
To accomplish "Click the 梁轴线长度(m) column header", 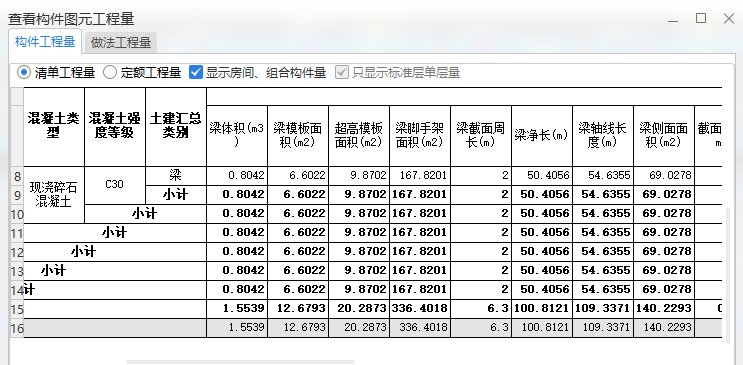I will coord(603,136).
